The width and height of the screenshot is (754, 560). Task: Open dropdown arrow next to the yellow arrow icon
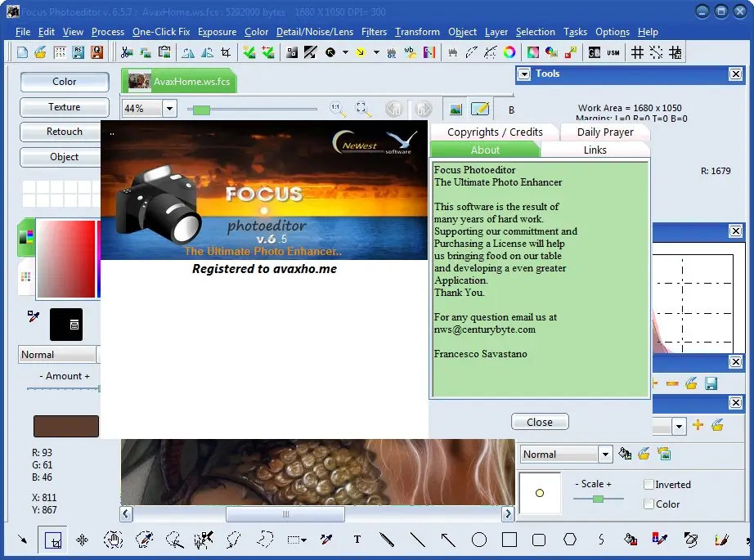tap(376, 52)
